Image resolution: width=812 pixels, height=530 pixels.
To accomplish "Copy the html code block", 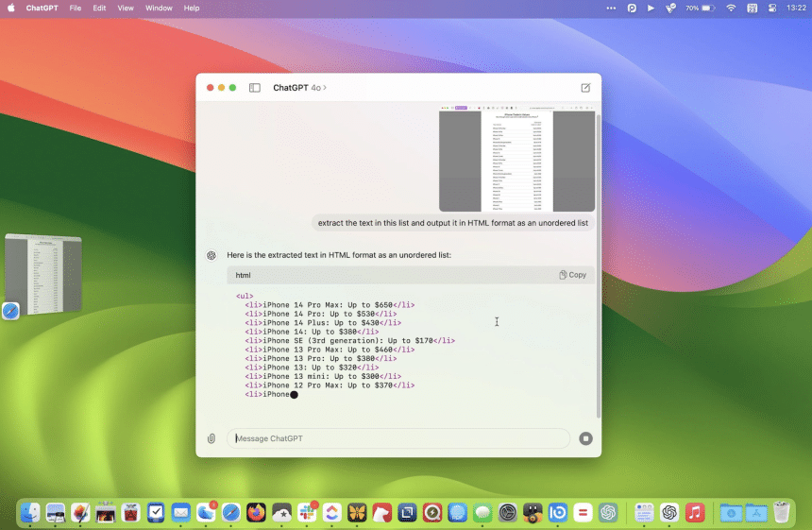I will [x=573, y=275].
